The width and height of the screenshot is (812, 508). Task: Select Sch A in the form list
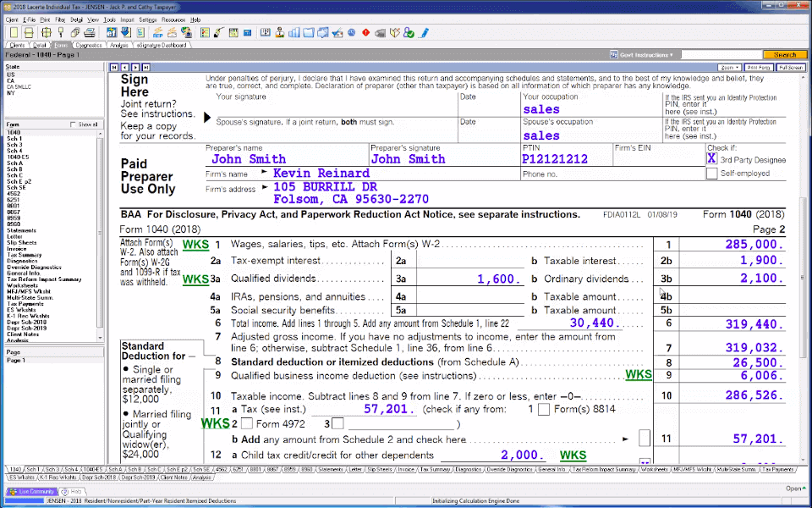(x=14, y=163)
